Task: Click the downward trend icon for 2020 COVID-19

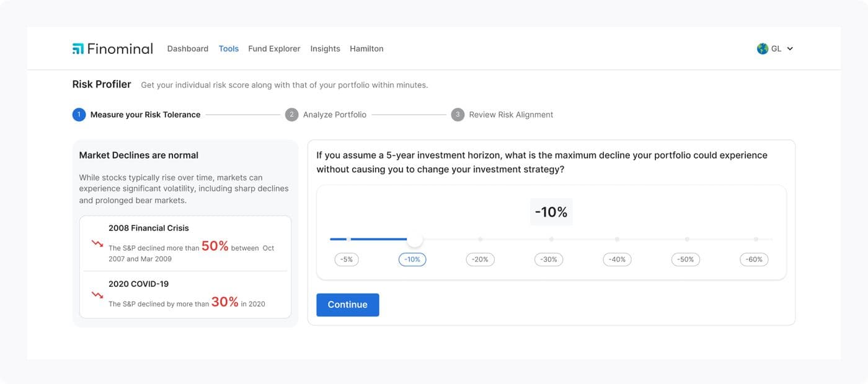Action: pyautogui.click(x=97, y=295)
